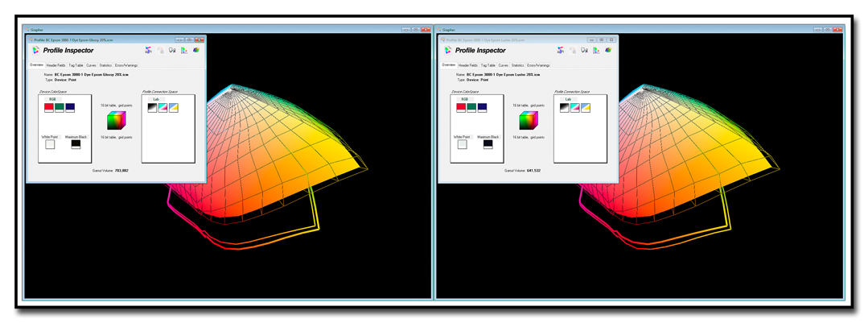The image size is (868, 323).
Task: Click White Point swatch in Luster profile window
Action: tap(462, 145)
